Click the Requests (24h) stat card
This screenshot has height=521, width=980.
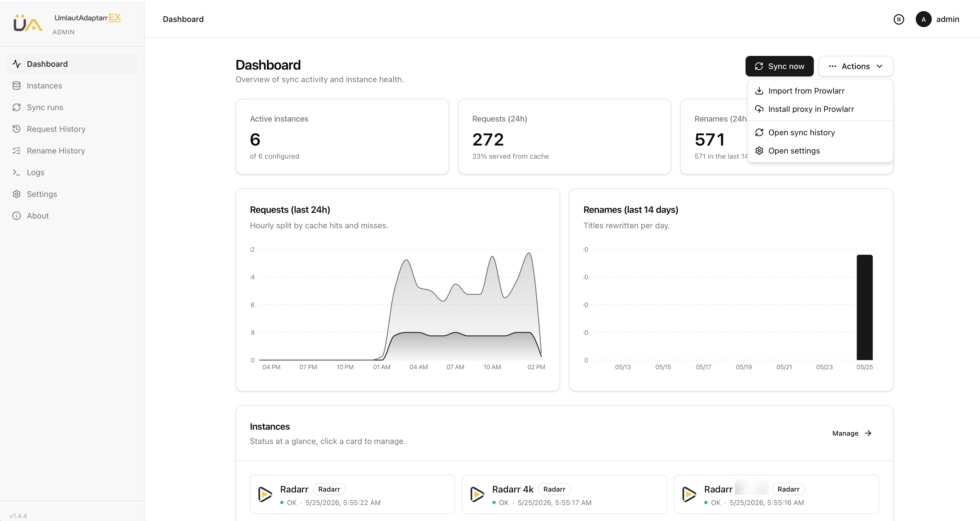coord(564,137)
